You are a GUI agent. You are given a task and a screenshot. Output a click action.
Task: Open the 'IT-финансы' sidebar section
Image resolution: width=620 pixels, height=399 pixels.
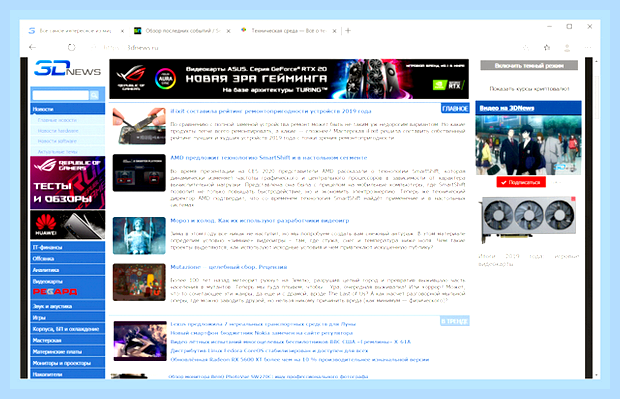tap(68, 247)
